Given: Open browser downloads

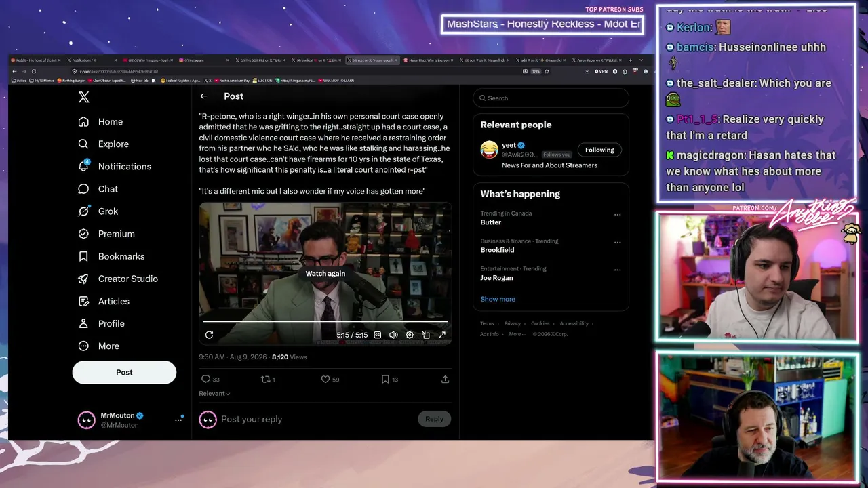Looking at the screenshot, I should tap(587, 71).
